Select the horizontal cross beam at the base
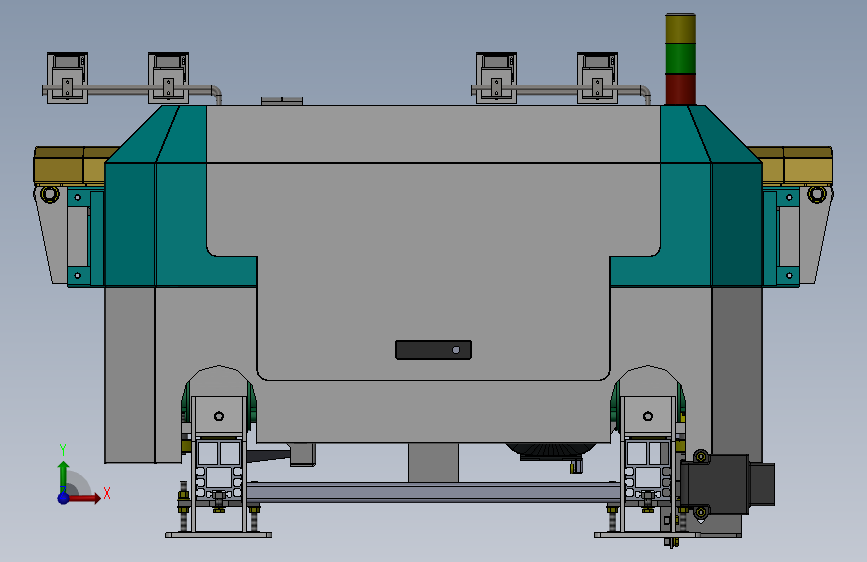The image size is (867, 562). click(434, 492)
